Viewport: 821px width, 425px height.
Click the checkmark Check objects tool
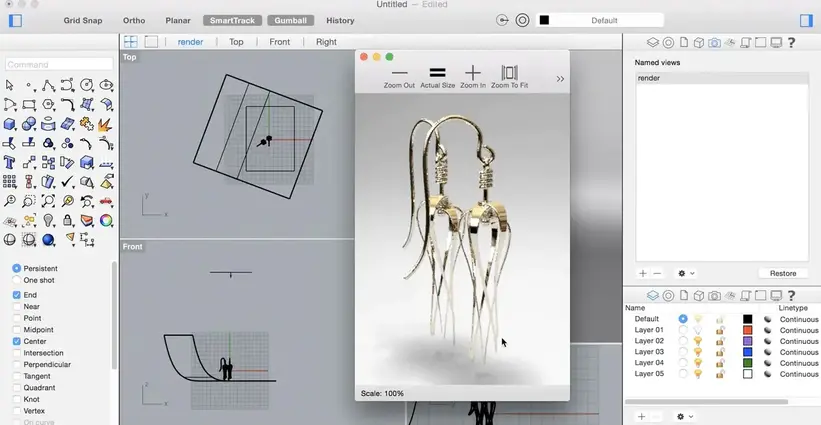click(x=68, y=182)
